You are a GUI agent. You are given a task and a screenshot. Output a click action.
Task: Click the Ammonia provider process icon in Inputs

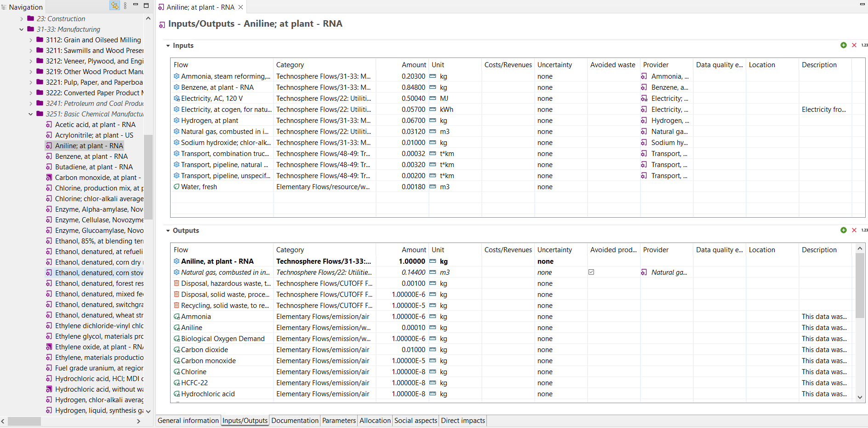pos(644,76)
